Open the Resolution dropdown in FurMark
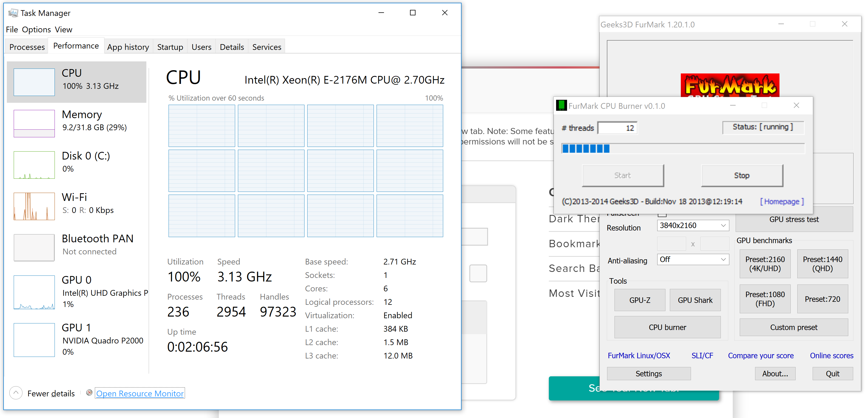The image size is (868, 418). click(x=693, y=226)
